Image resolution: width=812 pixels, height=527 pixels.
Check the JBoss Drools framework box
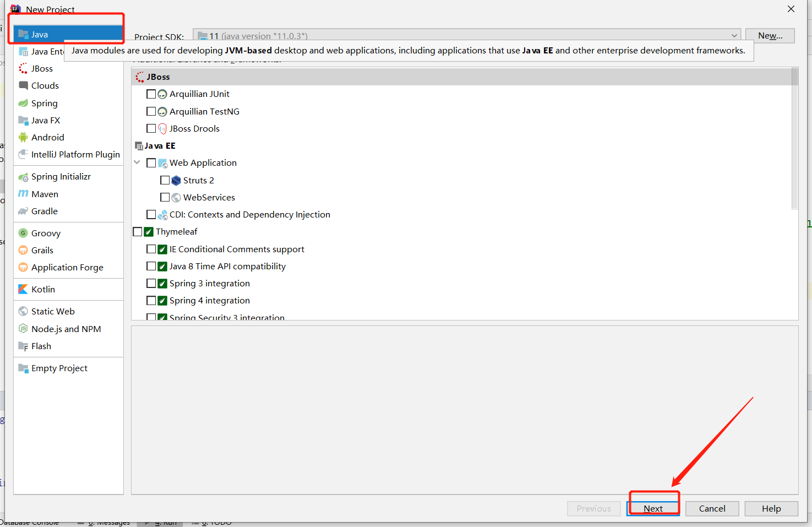[x=151, y=128]
